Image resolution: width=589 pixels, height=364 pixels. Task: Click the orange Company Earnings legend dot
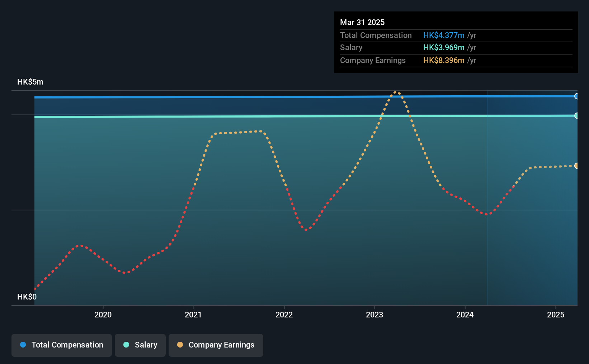[x=180, y=345]
